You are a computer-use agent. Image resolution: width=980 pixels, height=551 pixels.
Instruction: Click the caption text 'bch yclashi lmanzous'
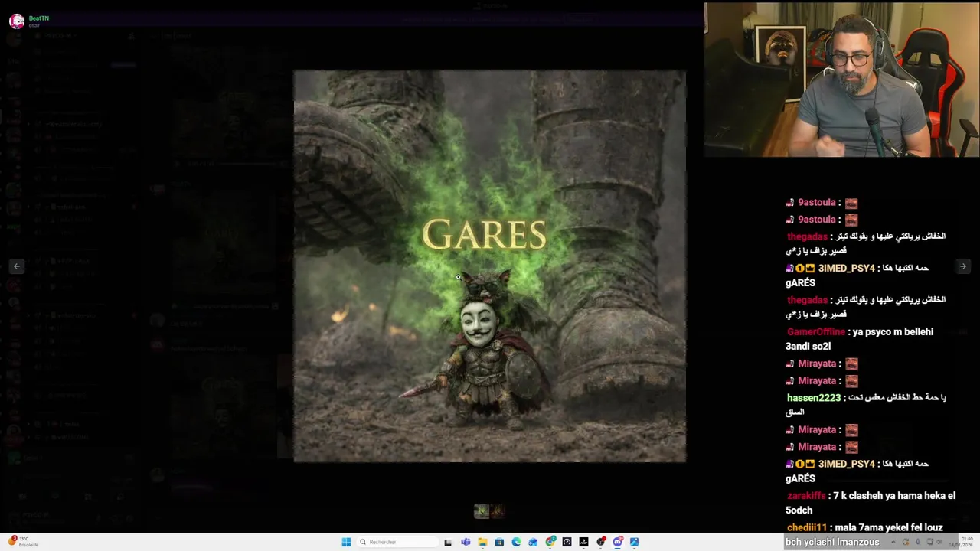tap(832, 542)
